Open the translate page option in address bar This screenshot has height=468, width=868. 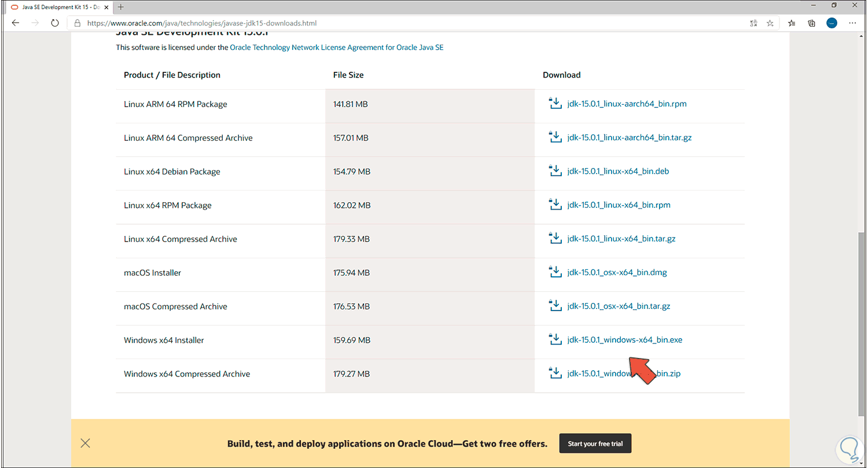[753, 23]
